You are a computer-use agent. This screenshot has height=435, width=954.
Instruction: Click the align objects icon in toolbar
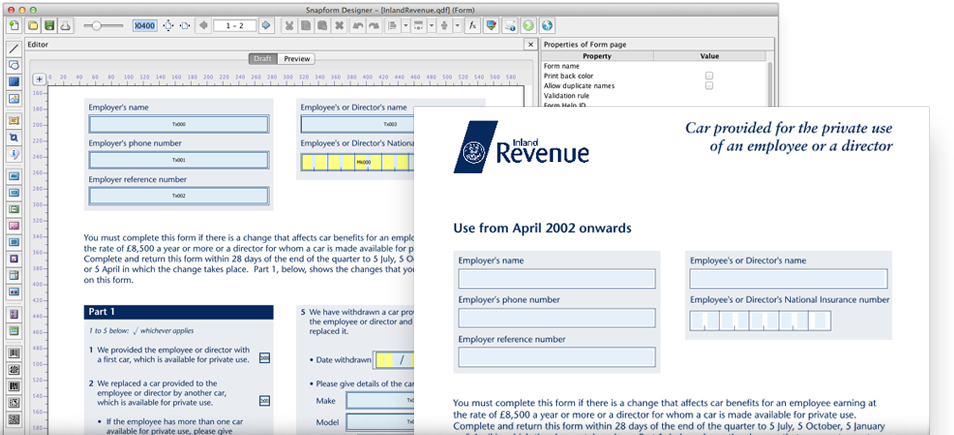[x=392, y=26]
